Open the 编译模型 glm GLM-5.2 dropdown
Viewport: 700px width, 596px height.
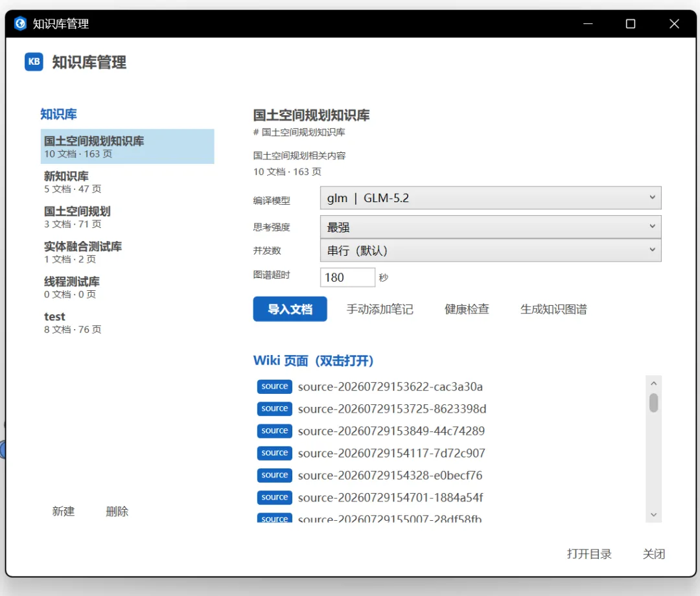click(491, 198)
